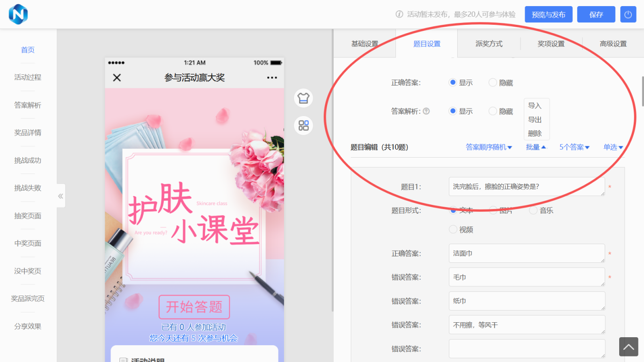The height and width of the screenshot is (362, 644).
Task: Expand the 答案顺序随机 dropdown
Action: pos(489,147)
